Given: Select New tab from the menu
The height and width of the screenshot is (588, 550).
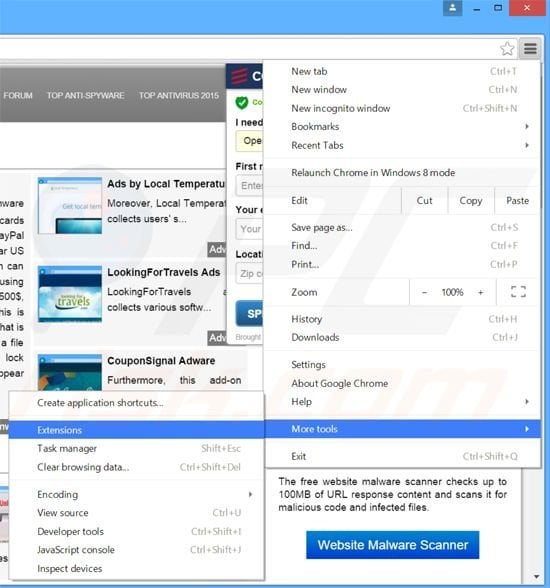Looking at the screenshot, I should 402,71.
